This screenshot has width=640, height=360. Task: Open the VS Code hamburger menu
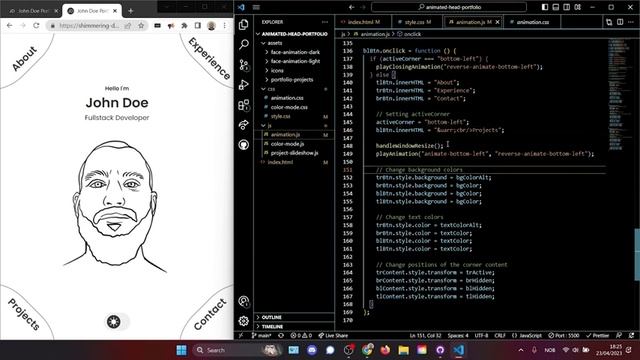click(x=256, y=7)
